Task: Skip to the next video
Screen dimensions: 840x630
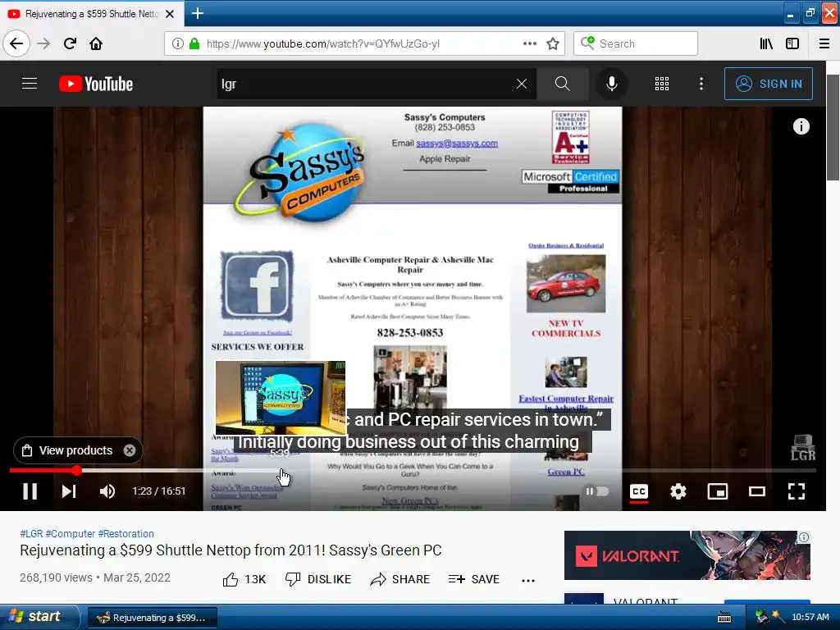Action: click(69, 491)
